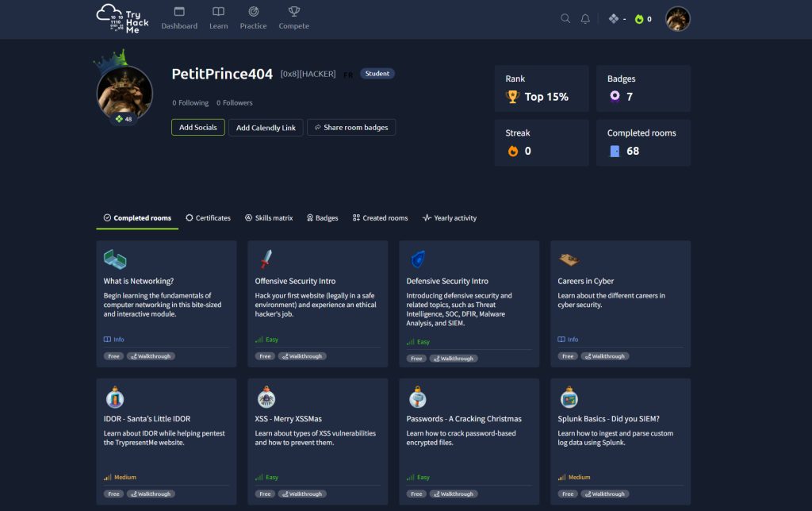Click the large profile picture
This screenshot has height=511, width=812.
click(x=124, y=94)
